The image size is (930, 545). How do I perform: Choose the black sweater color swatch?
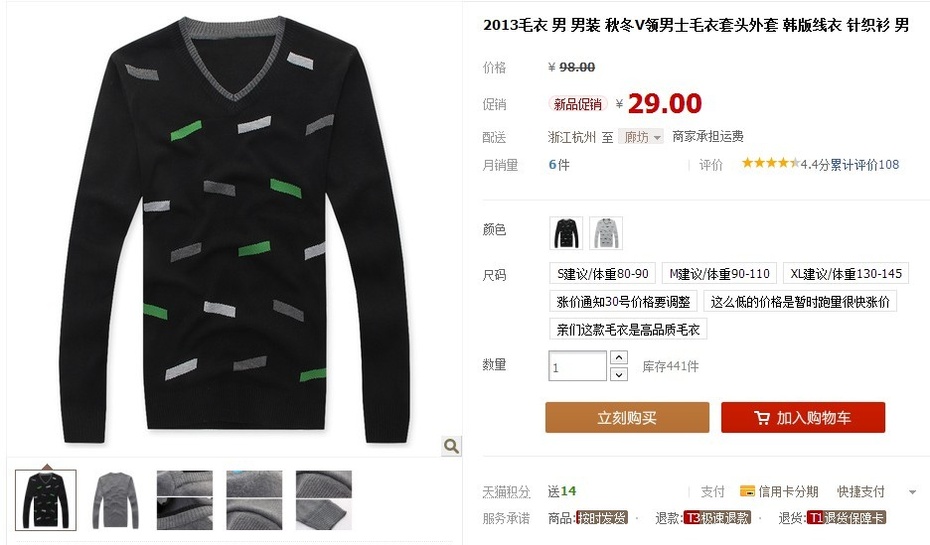click(x=566, y=233)
